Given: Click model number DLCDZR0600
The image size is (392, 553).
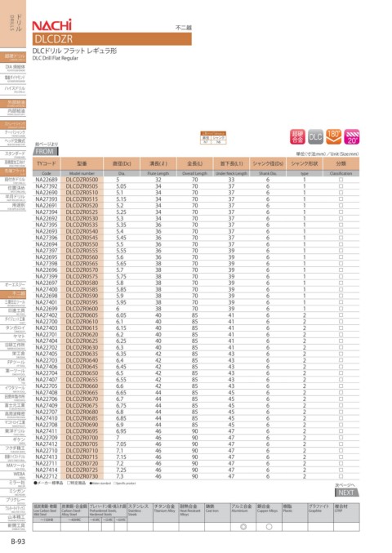Looking at the screenshot, I should point(82,309).
